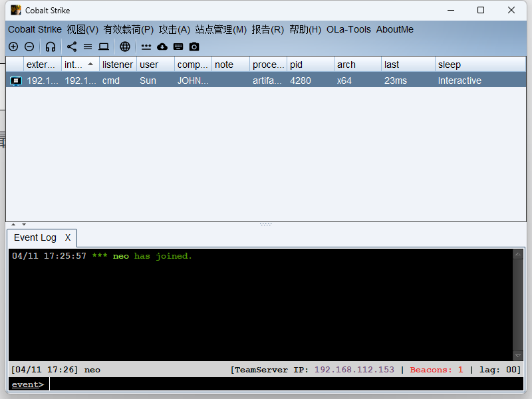The width and height of the screenshot is (532, 399).
Task: Click event log scrollbar down arrow
Action: (518, 356)
